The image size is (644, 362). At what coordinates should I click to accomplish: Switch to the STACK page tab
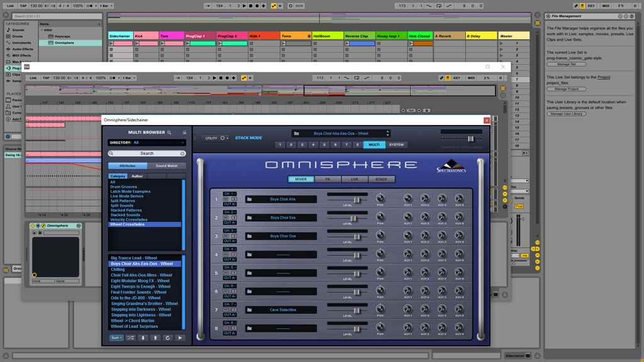[382, 179]
